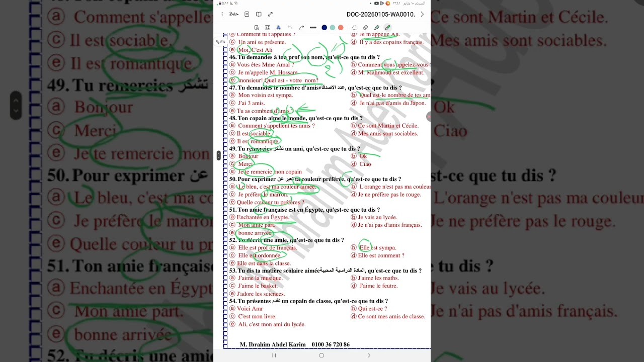This screenshot has width=644, height=362.
Task: Select the lasso selection tool
Action: (x=355, y=28)
